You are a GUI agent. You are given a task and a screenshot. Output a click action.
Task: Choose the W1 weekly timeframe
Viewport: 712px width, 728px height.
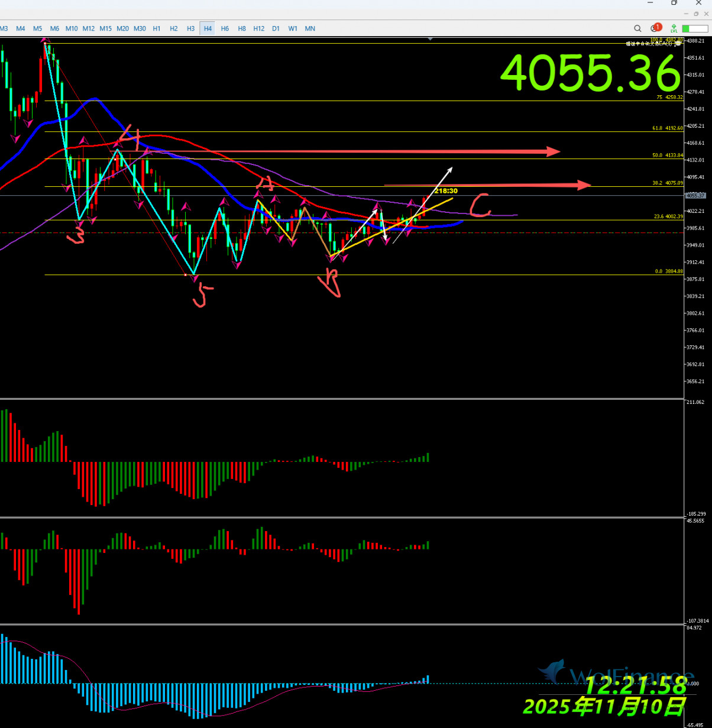click(293, 28)
